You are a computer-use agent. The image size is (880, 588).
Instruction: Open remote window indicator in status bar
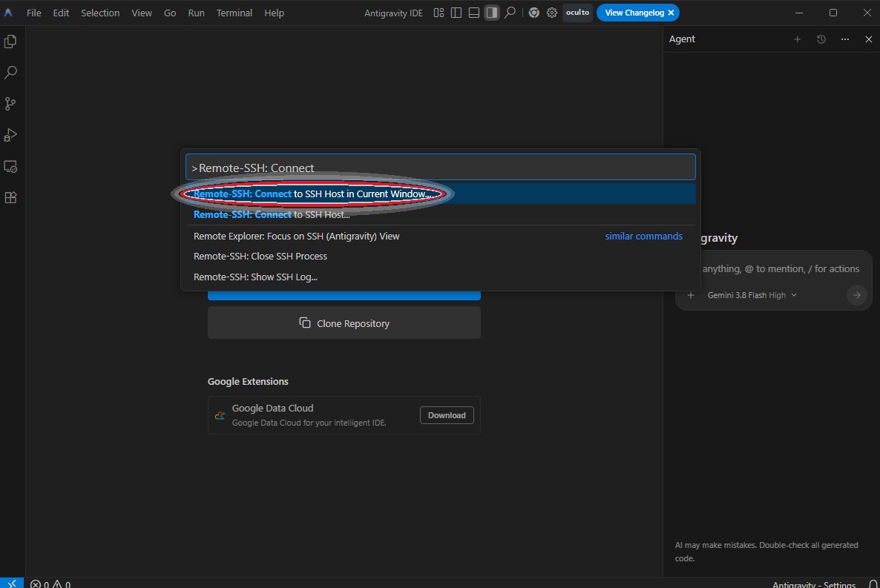tap(12, 583)
